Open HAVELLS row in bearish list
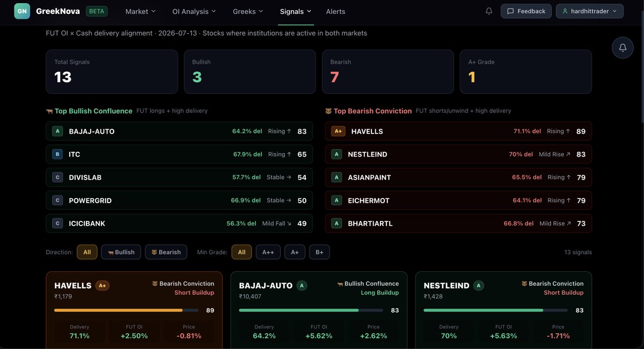644x349 pixels. point(458,131)
